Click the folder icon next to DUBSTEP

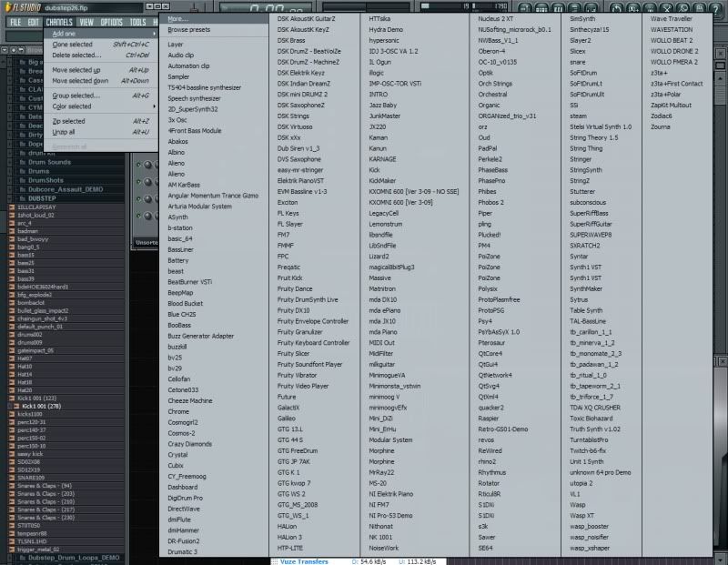click(x=22, y=198)
